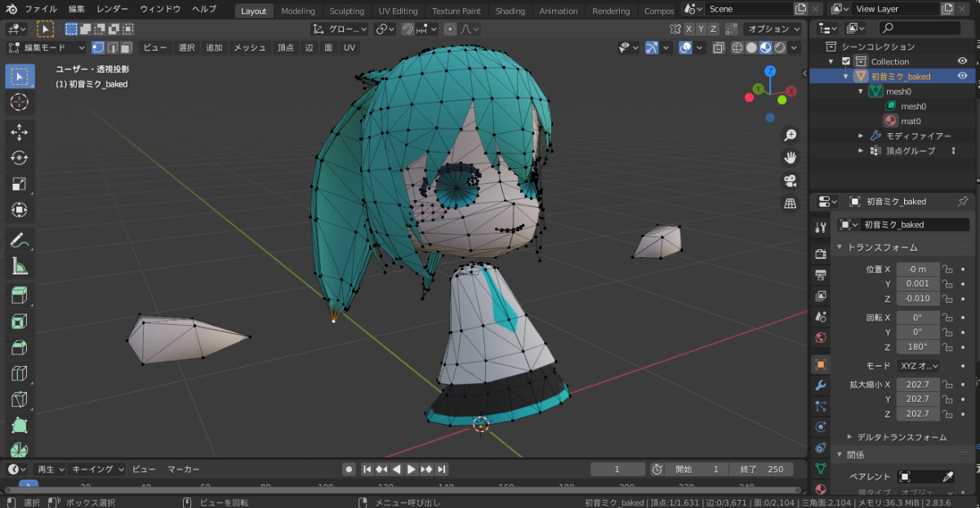Enable wireframe viewport shading
980x508 pixels.
(x=737, y=47)
